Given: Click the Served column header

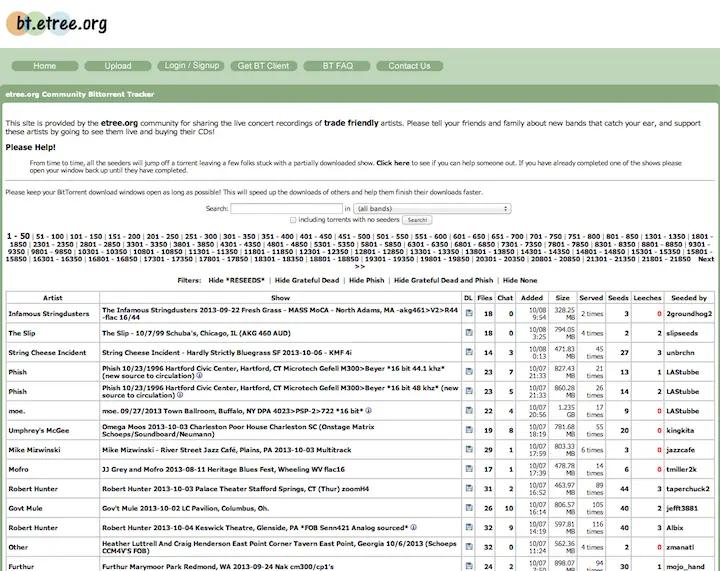Looking at the screenshot, I should click(x=591, y=298).
